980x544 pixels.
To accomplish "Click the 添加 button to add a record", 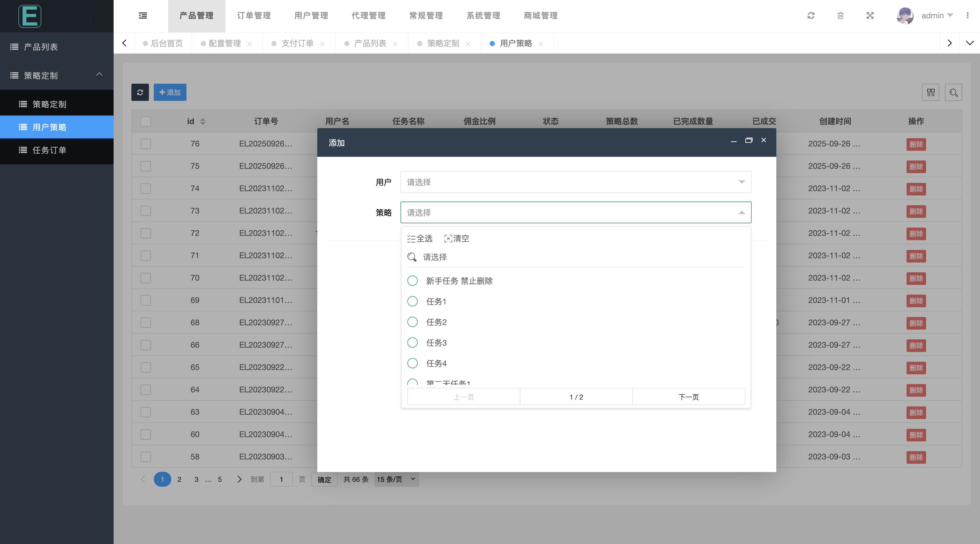I will point(170,92).
